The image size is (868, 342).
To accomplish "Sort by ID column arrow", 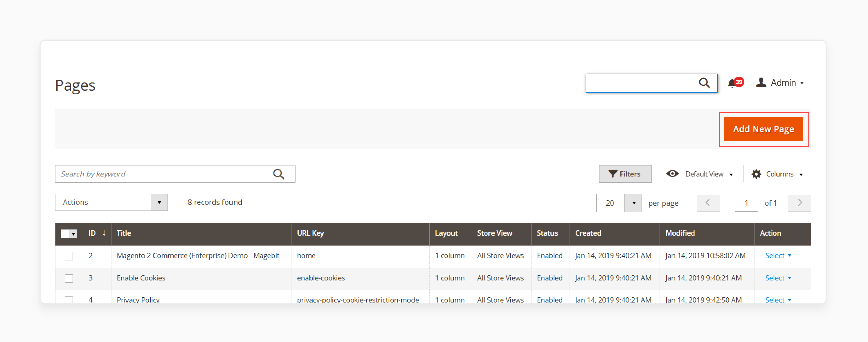I will (x=104, y=233).
